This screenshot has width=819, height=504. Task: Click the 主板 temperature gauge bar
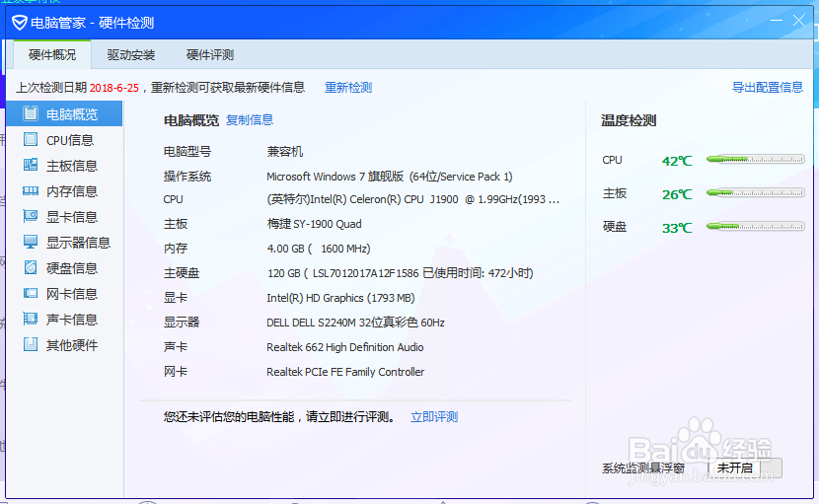tap(755, 192)
